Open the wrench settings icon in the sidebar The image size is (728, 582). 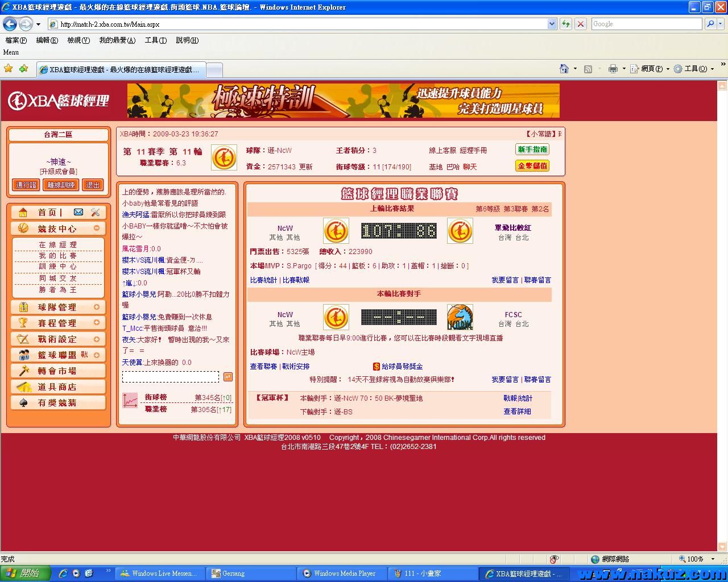pos(95,212)
